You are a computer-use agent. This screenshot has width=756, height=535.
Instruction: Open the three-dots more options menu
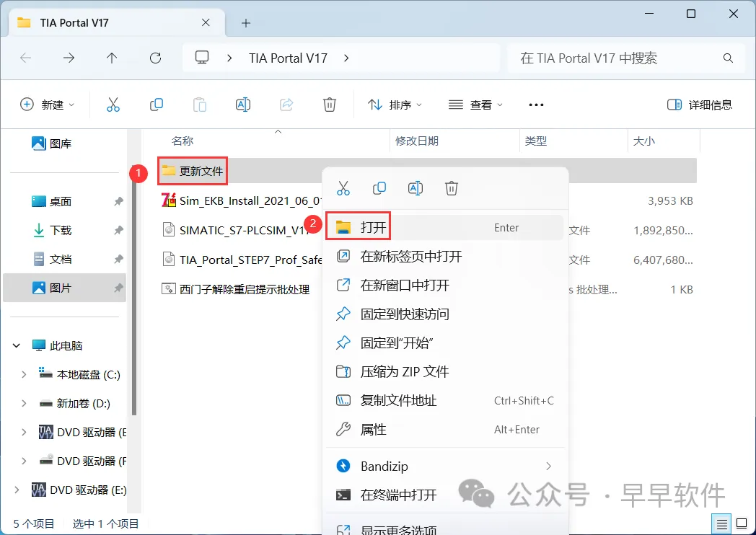coord(536,105)
